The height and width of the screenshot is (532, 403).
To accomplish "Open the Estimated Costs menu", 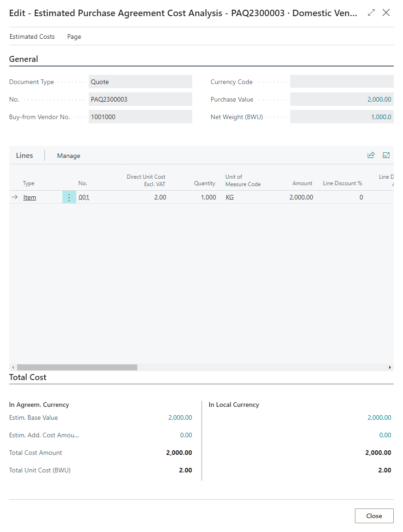I will click(32, 36).
